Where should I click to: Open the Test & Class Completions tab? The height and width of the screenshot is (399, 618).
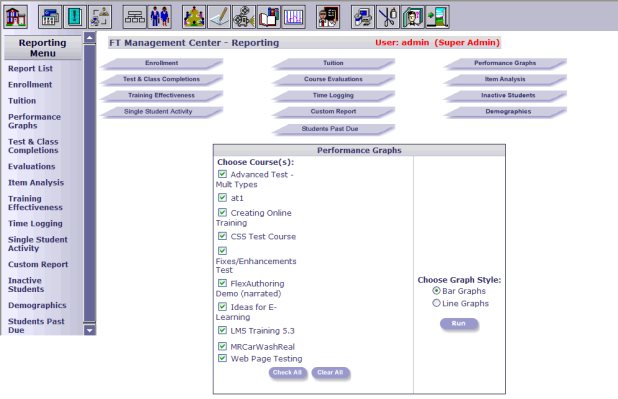tap(162, 80)
